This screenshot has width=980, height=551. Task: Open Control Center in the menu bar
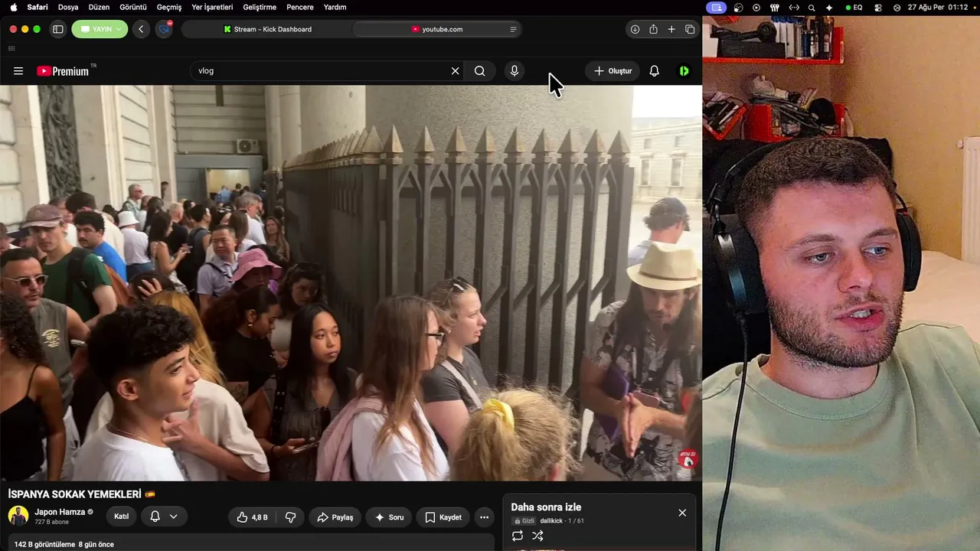coord(879,7)
